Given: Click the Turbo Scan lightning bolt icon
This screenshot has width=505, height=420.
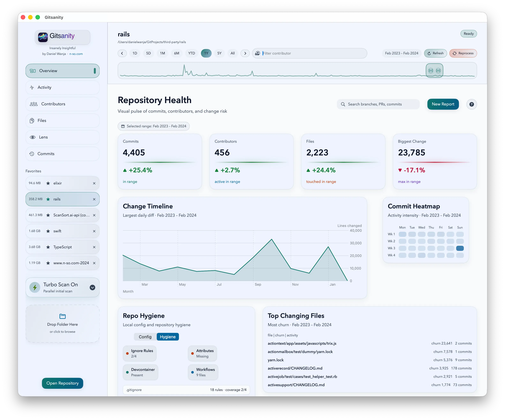Looking at the screenshot, I should point(35,288).
